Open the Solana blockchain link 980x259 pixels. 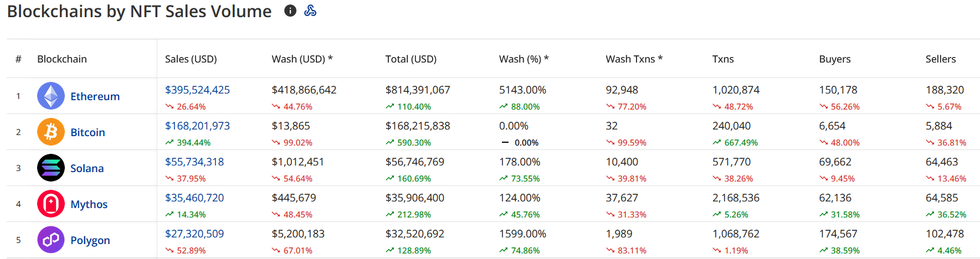(87, 168)
